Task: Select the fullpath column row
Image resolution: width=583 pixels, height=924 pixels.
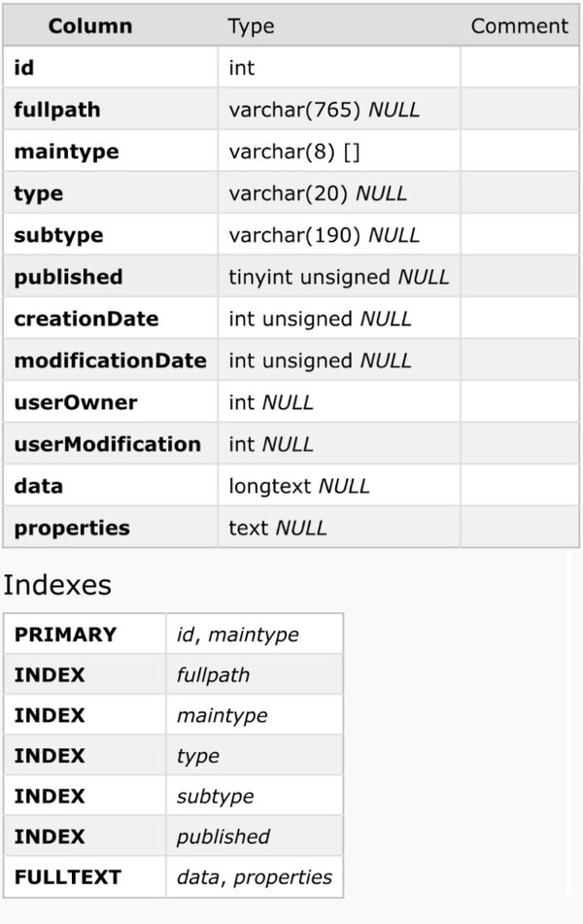Action: click(291, 110)
